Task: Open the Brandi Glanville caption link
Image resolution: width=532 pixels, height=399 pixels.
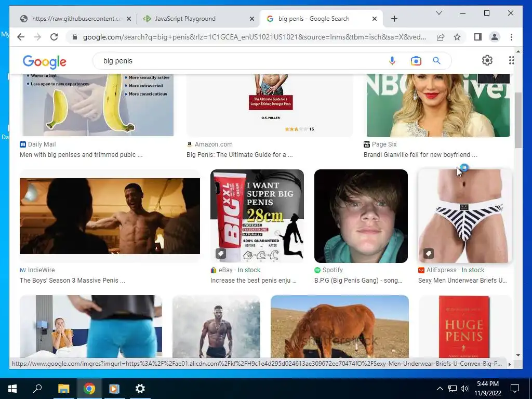Action: pos(420,155)
